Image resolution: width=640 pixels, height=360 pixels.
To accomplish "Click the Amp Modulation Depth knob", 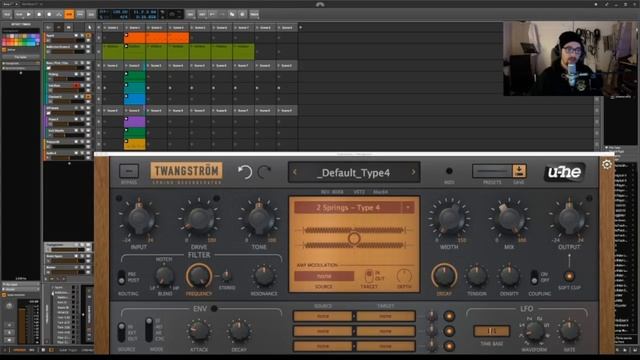I will pyautogui.click(x=404, y=276).
